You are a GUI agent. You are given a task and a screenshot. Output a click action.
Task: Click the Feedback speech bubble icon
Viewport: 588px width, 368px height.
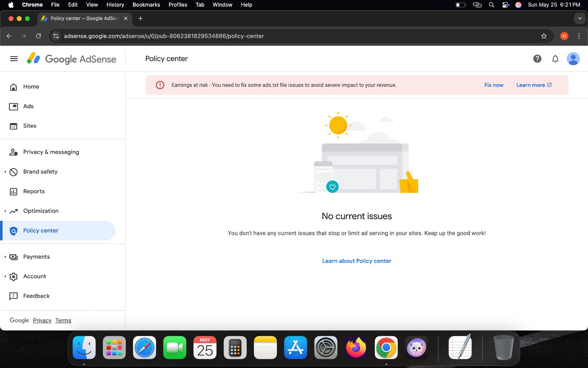(14, 296)
